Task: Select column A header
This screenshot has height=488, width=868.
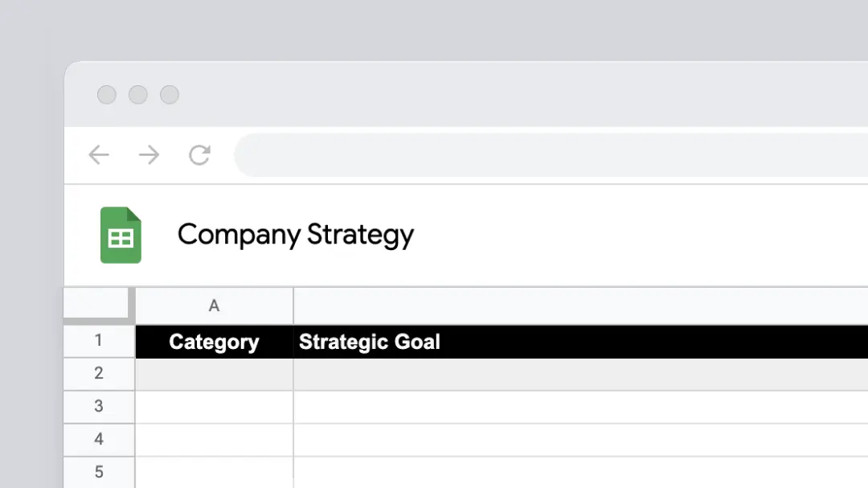Action: tap(215, 306)
